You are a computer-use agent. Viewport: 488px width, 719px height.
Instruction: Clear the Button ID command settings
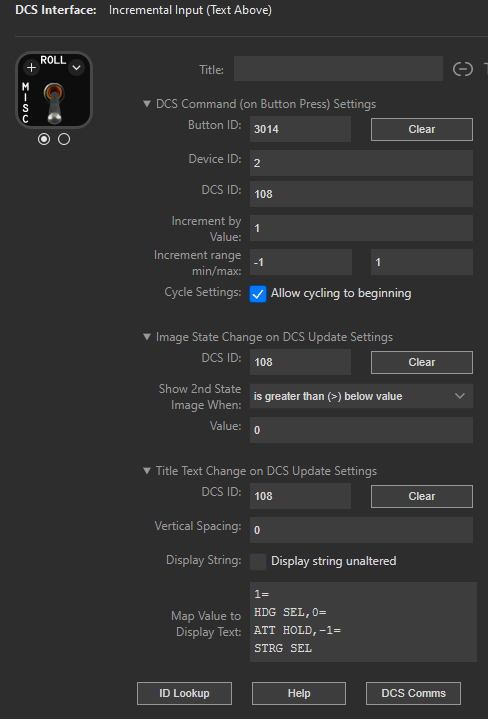(421, 129)
